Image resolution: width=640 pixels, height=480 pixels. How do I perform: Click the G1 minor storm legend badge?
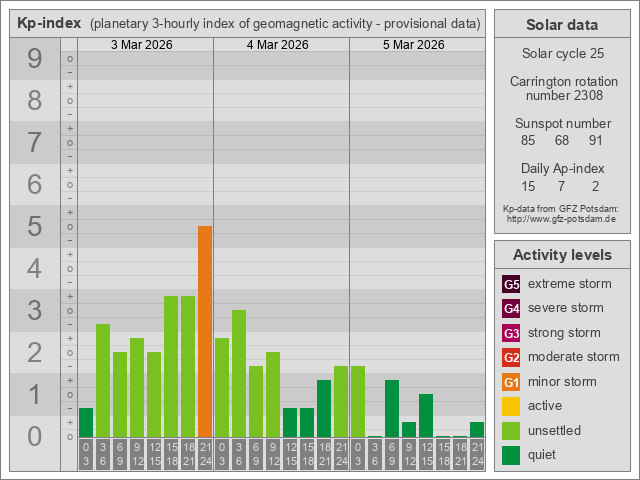pos(511,382)
